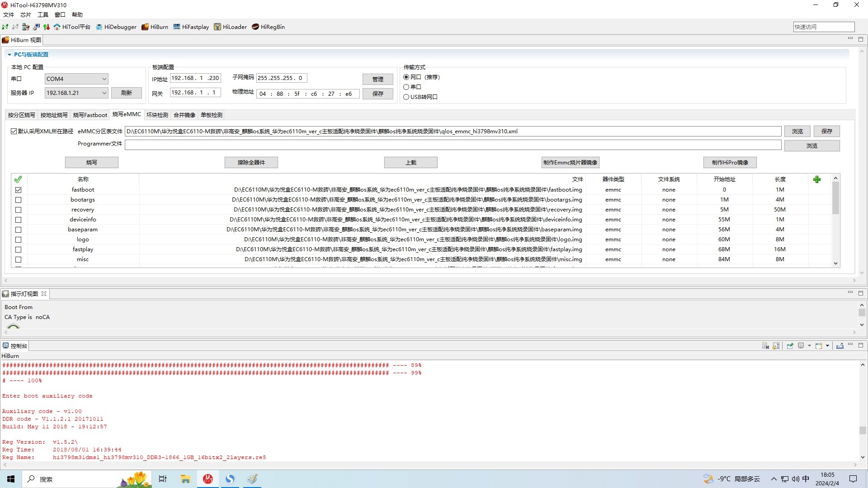Image resolution: width=868 pixels, height=488 pixels.
Task: Select the 网口 (推荐) transfer mode
Action: coord(406,77)
